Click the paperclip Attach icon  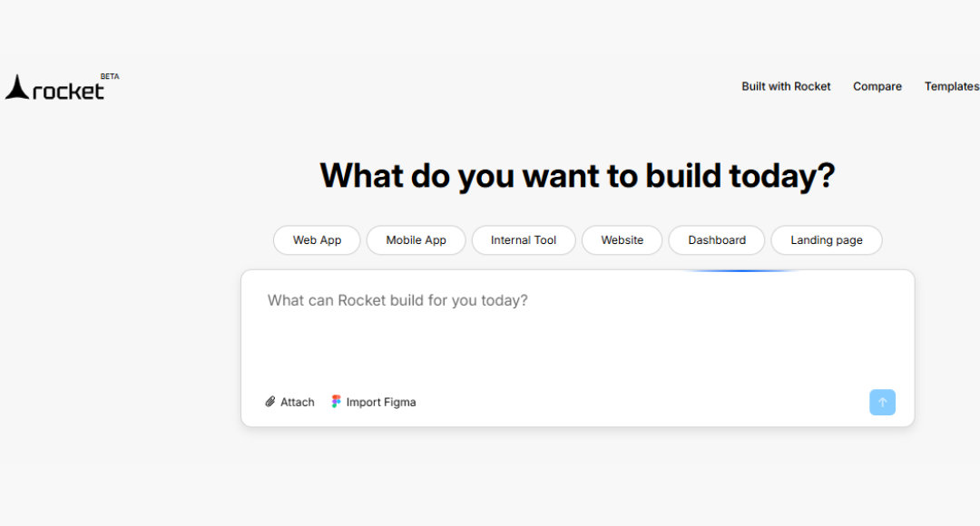[x=270, y=402]
